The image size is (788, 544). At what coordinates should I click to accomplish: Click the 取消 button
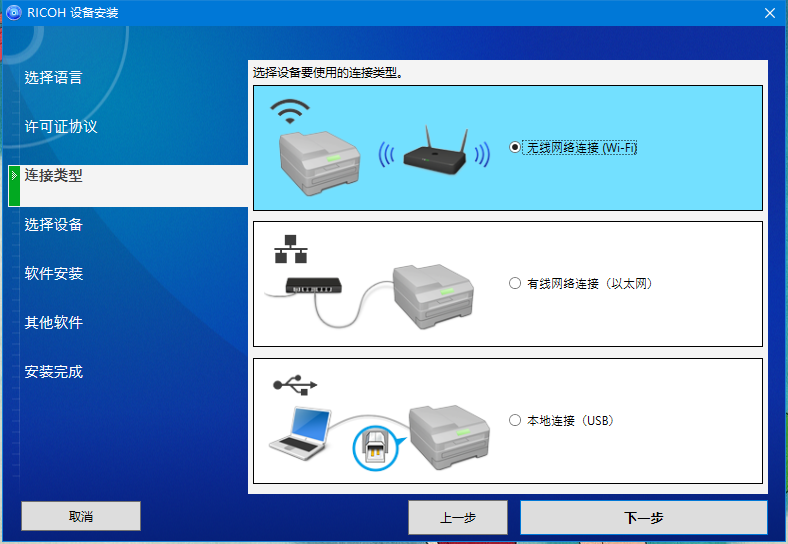click(x=81, y=516)
